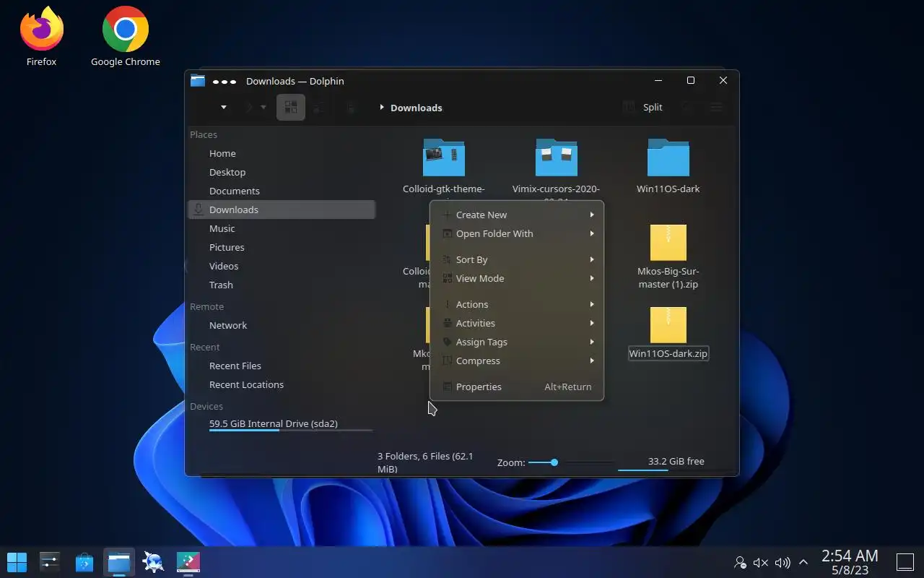Image resolution: width=924 pixels, height=578 pixels.
Task: Show hidden system tray icons arrow
Action: click(803, 562)
